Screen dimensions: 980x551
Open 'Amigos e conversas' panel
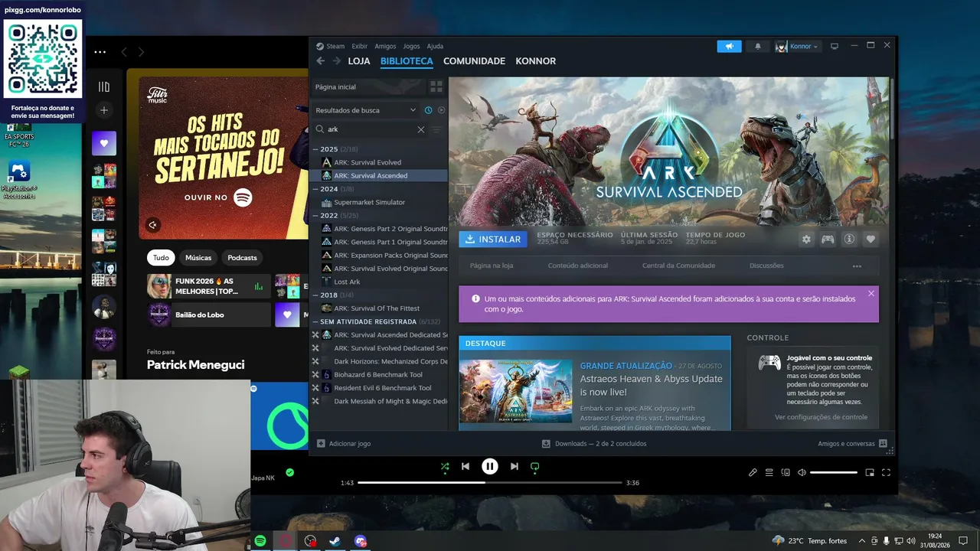[x=852, y=443]
